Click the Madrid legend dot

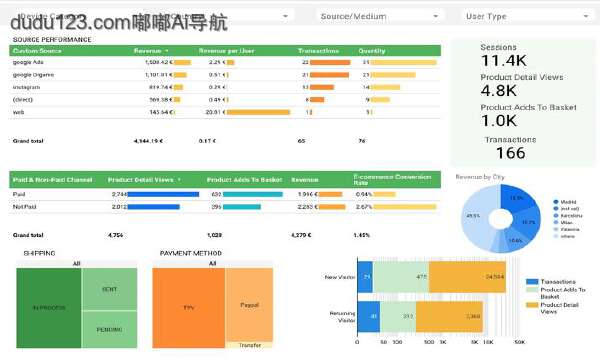pyautogui.click(x=556, y=202)
